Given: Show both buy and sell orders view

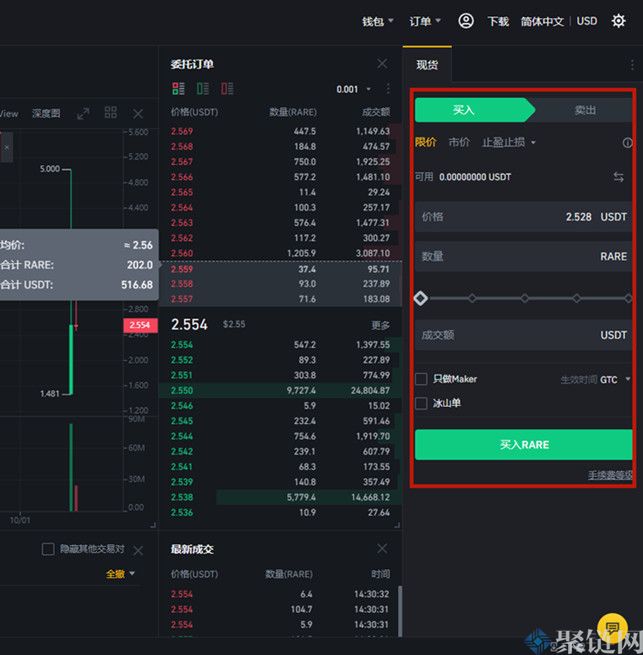Looking at the screenshot, I should pos(178,89).
